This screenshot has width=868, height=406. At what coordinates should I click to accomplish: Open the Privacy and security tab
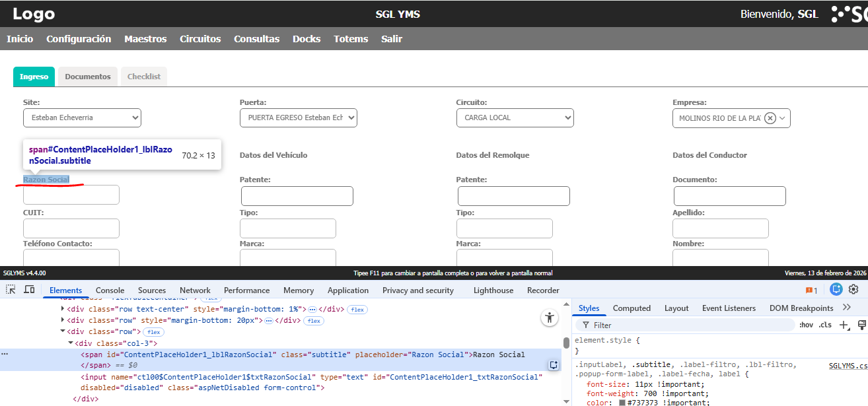coord(418,290)
